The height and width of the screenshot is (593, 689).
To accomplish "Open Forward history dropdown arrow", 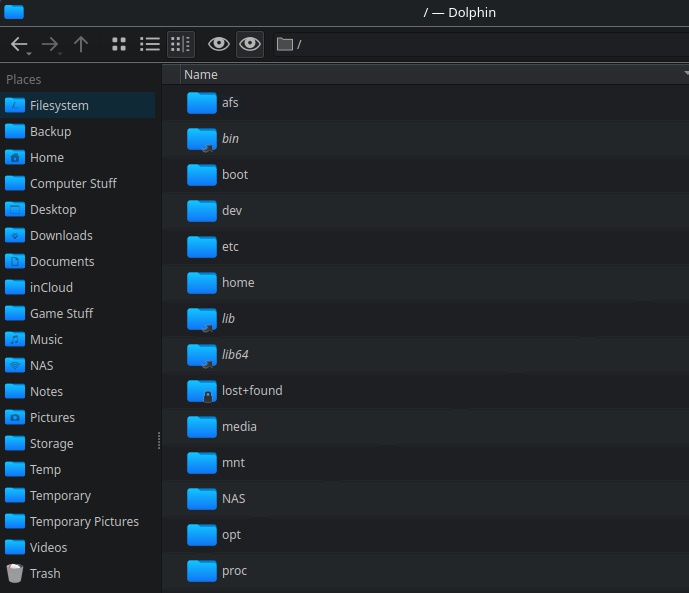I will 60,54.
